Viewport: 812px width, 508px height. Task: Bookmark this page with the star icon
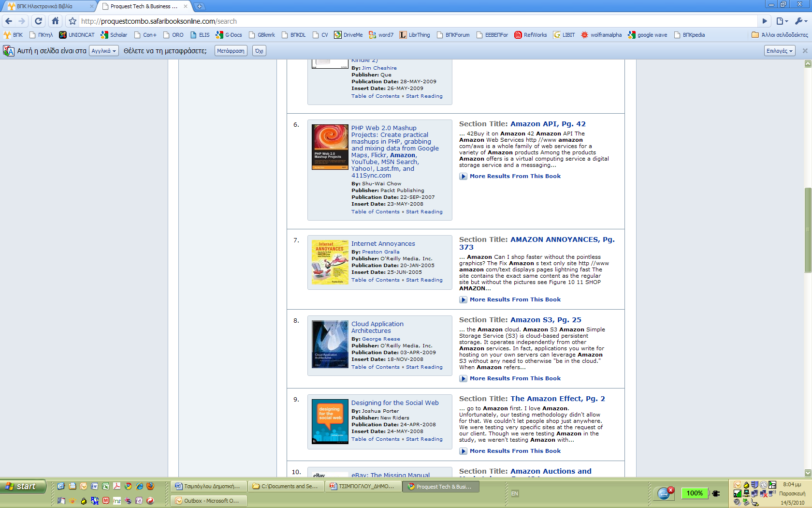coord(72,21)
